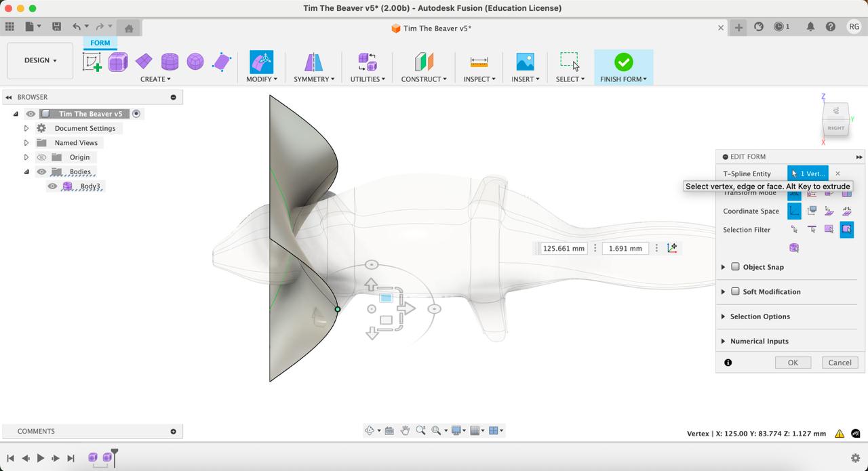Click the Box form creation icon

[x=118, y=62]
